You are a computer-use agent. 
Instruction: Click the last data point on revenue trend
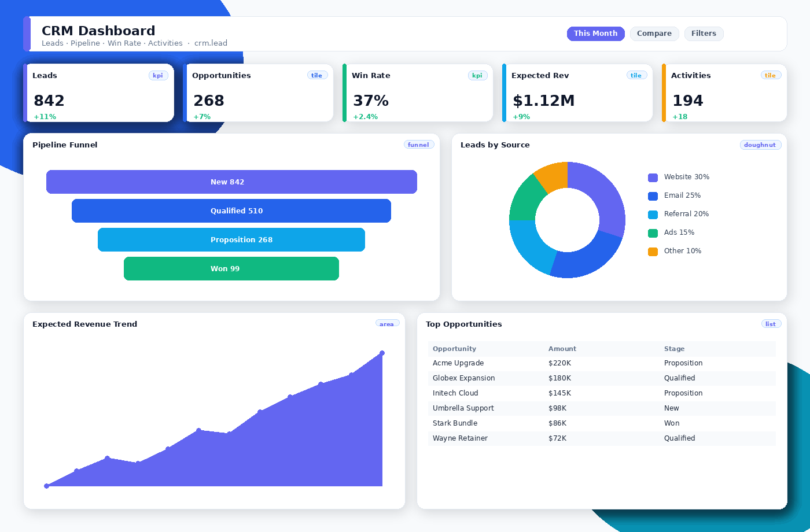pyautogui.click(x=382, y=353)
